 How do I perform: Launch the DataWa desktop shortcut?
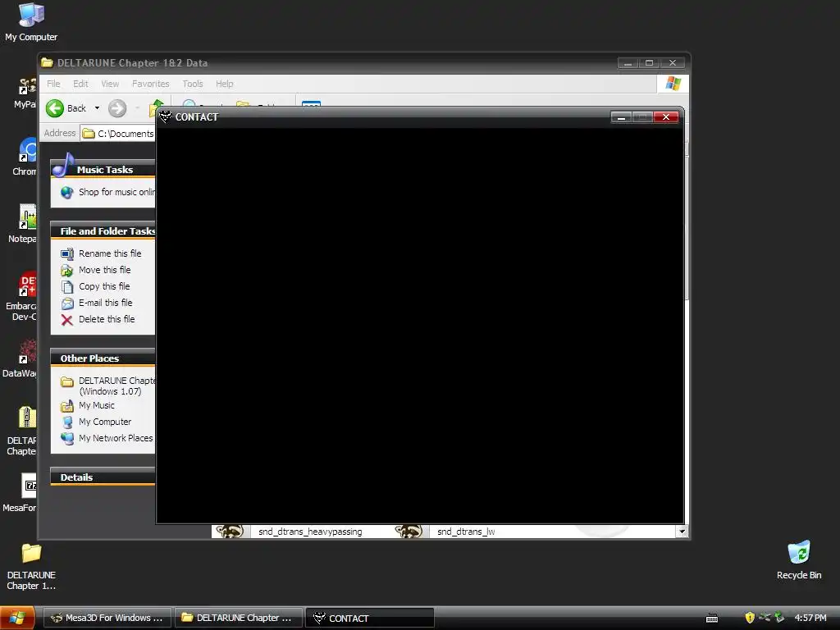point(27,351)
